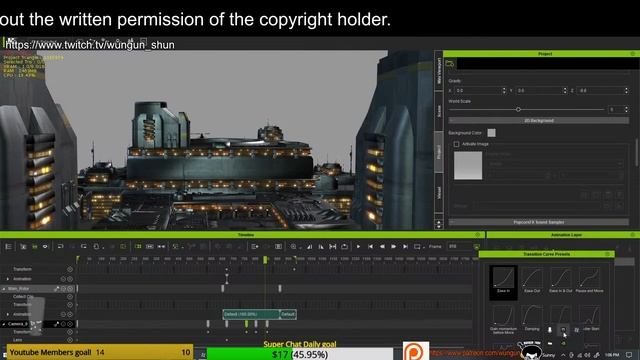Expand the section header below Activate Image
The image size is (640, 360).
(538, 222)
